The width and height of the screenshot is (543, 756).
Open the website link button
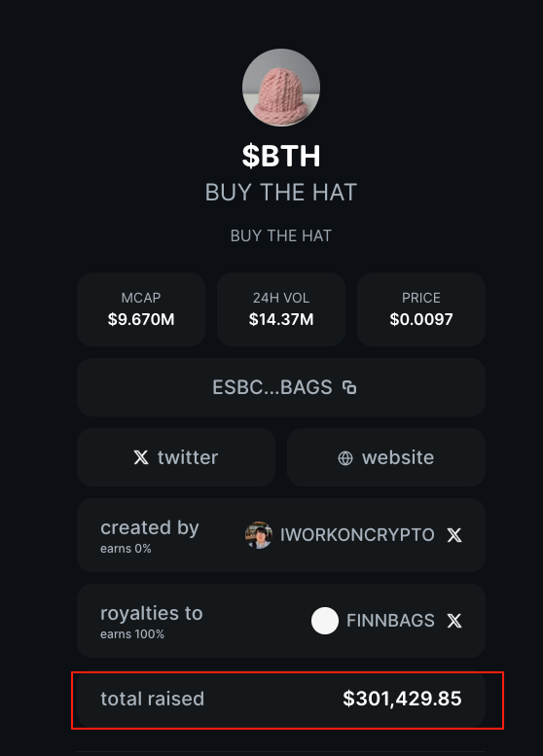pyautogui.click(x=386, y=457)
